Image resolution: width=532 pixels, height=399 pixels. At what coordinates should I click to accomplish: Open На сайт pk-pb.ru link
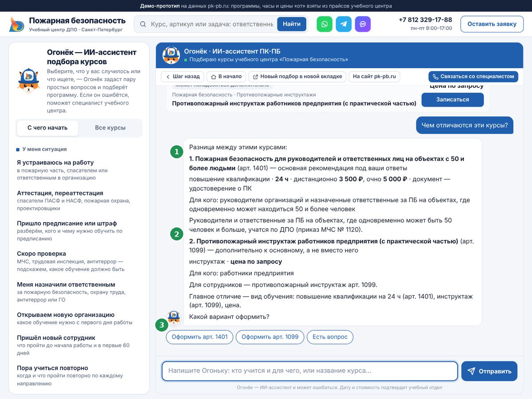coord(374,77)
